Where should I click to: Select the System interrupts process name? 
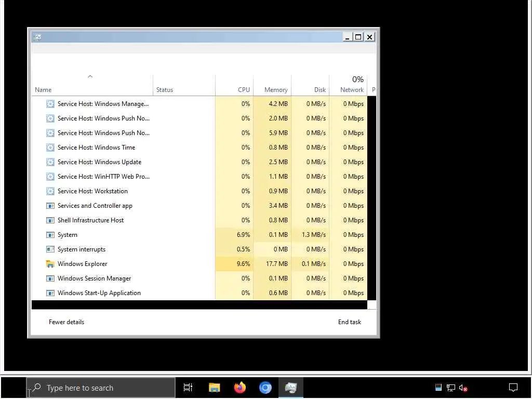(x=82, y=250)
